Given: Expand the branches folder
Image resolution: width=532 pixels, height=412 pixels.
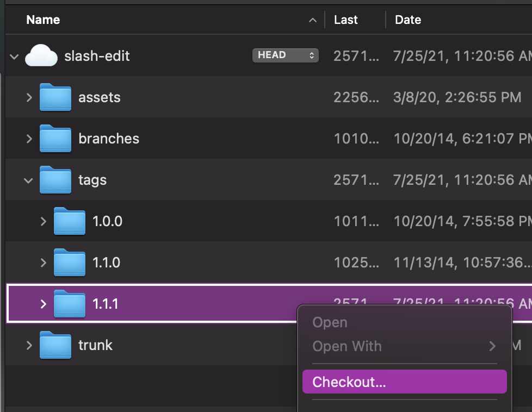Looking at the screenshot, I should point(29,139).
